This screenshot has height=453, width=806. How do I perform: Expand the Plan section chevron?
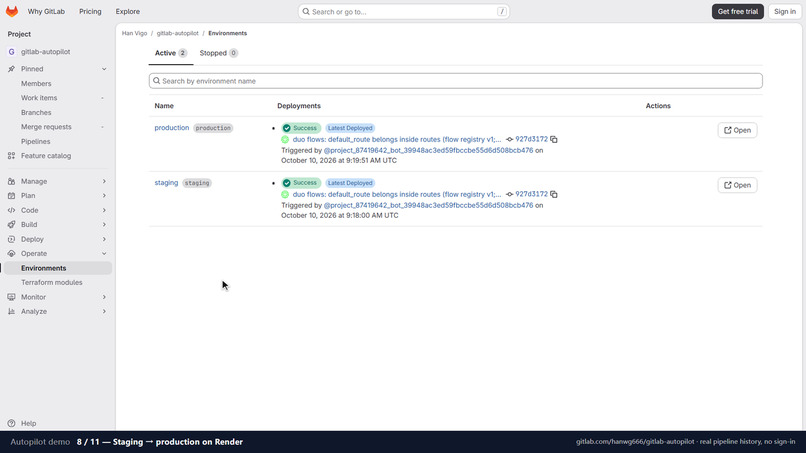pos(104,196)
